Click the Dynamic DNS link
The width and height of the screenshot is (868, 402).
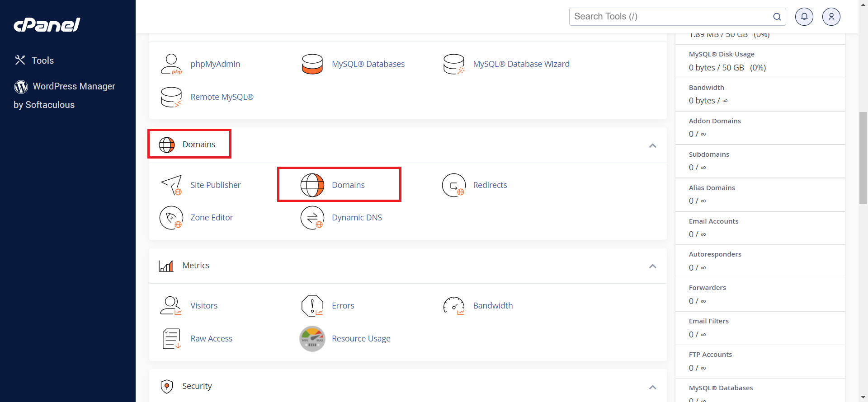[x=357, y=218]
